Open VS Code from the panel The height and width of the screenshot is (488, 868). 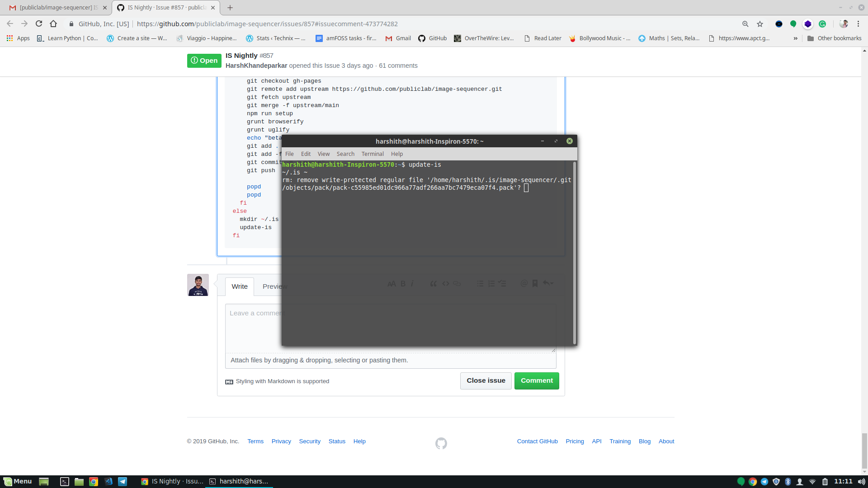(x=108, y=482)
